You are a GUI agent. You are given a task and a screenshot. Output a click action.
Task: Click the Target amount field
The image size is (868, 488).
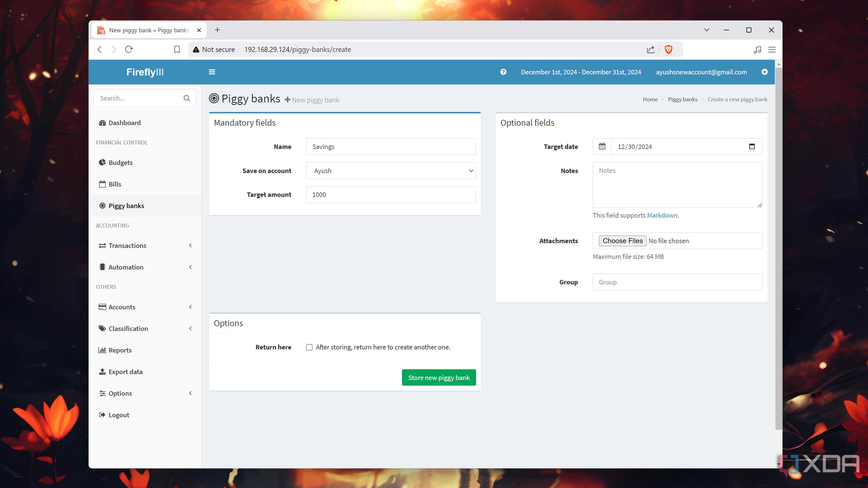point(391,195)
